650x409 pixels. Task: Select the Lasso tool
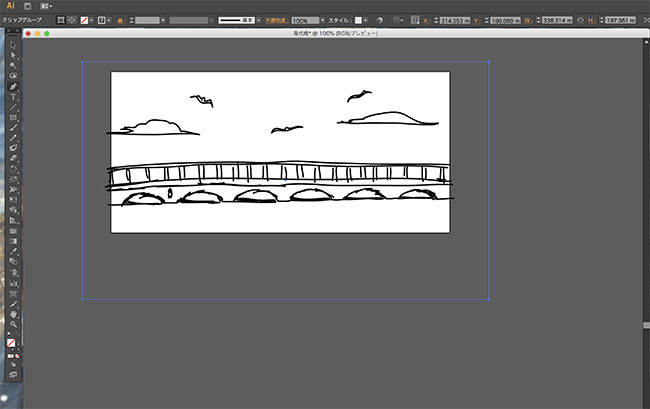click(13, 76)
